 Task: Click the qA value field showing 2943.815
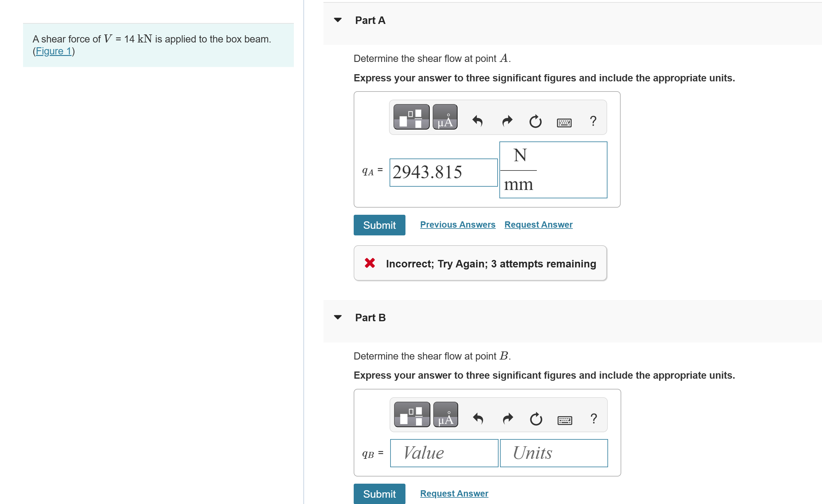[443, 173]
